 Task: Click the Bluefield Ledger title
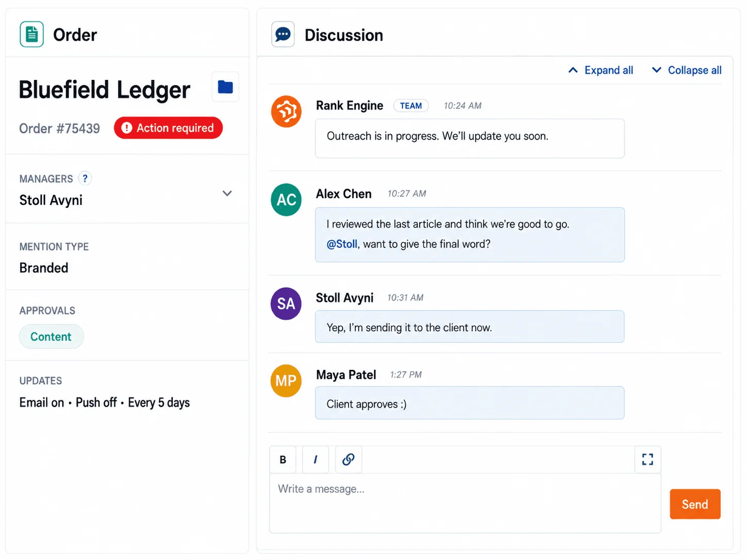coord(105,90)
